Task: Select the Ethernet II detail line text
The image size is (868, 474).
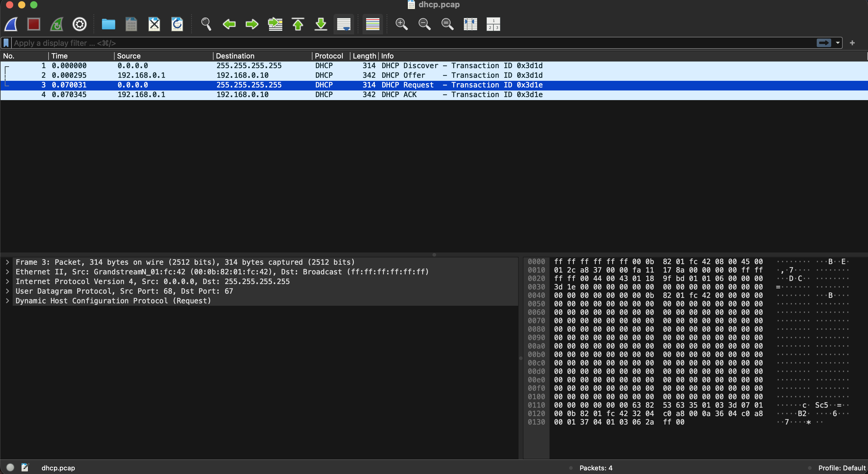Action: pos(222,272)
